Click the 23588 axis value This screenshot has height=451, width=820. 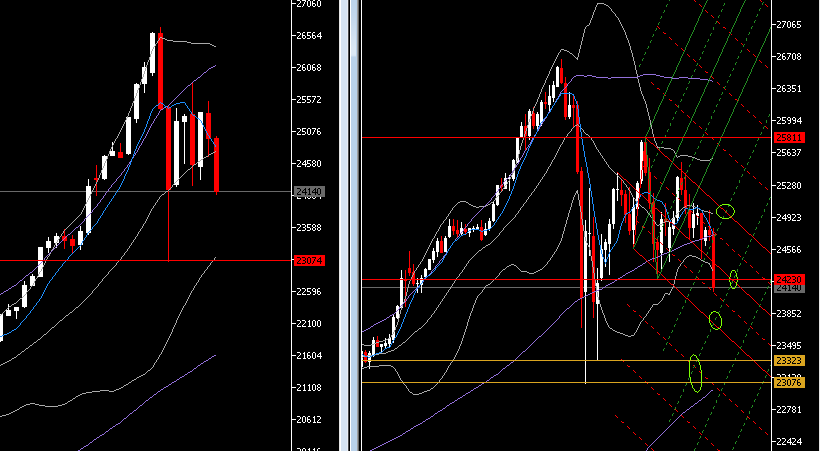click(309, 228)
